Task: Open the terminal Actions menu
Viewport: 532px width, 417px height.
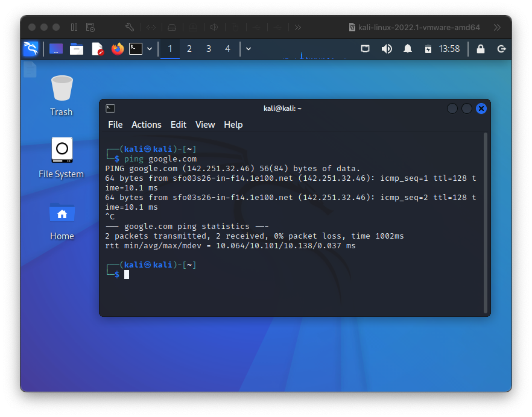Action: (147, 125)
